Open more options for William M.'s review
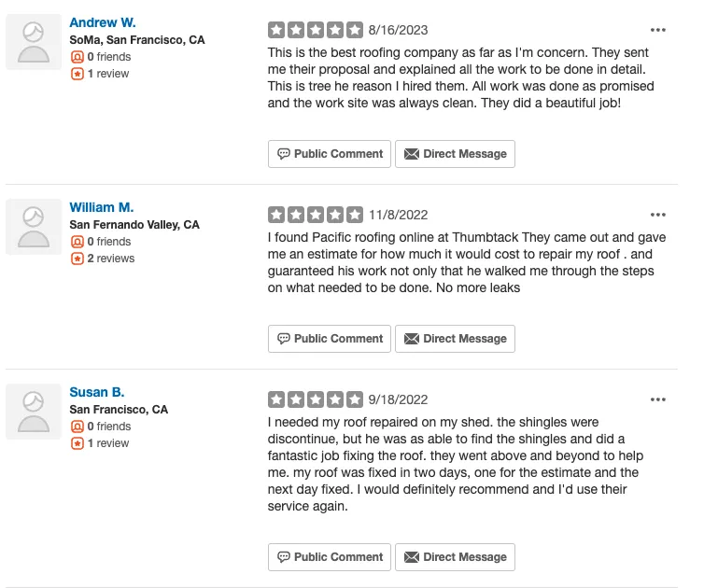 (x=658, y=215)
